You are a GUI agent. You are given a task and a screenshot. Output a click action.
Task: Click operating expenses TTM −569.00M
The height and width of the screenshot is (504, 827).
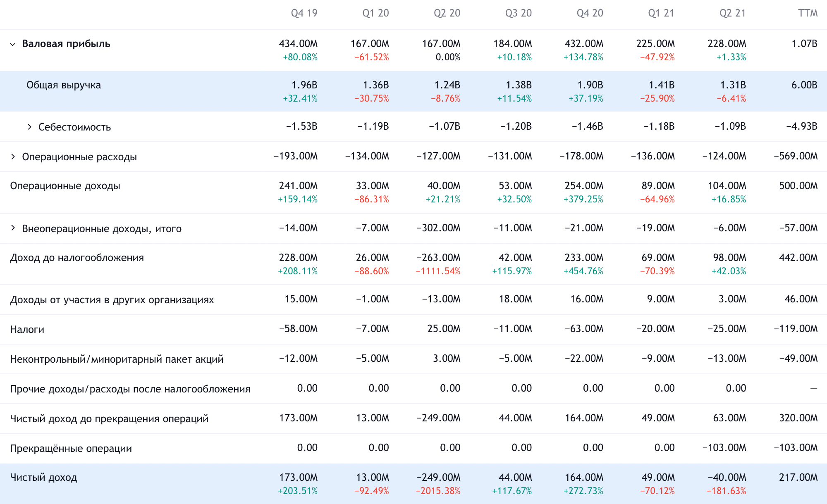click(796, 156)
